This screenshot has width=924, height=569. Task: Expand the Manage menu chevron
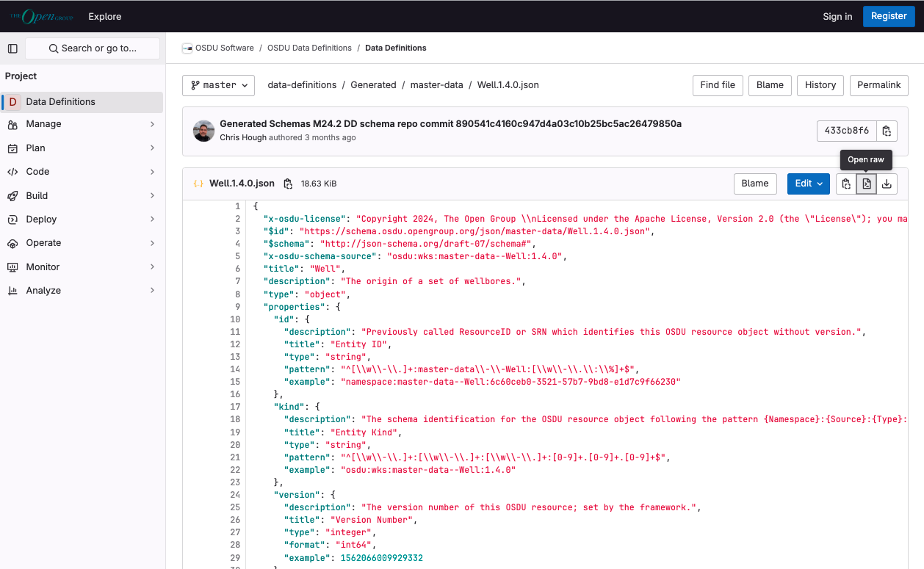[153, 125]
